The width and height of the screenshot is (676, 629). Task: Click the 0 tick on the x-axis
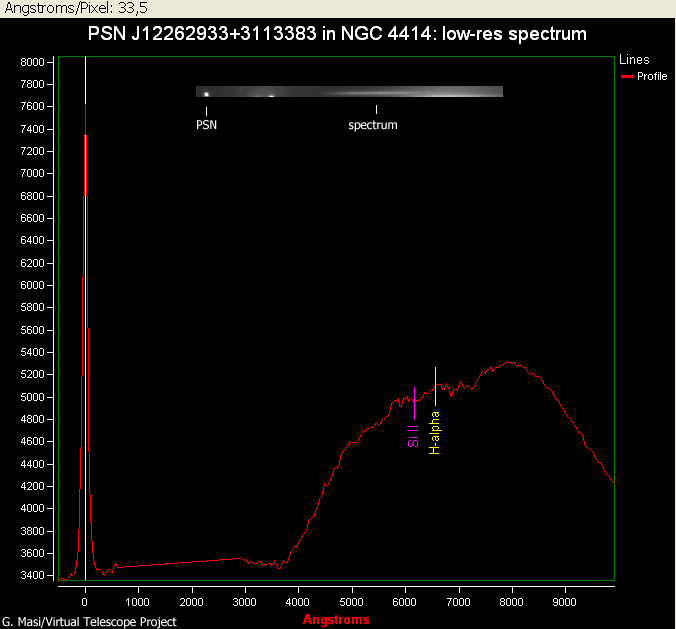click(85, 602)
